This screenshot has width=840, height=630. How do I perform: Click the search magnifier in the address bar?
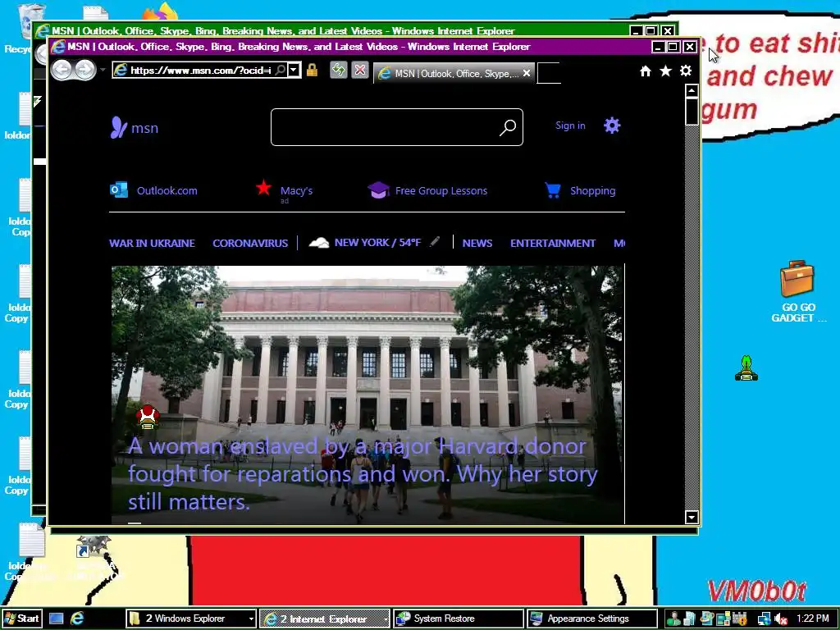pyautogui.click(x=281, y=71)
